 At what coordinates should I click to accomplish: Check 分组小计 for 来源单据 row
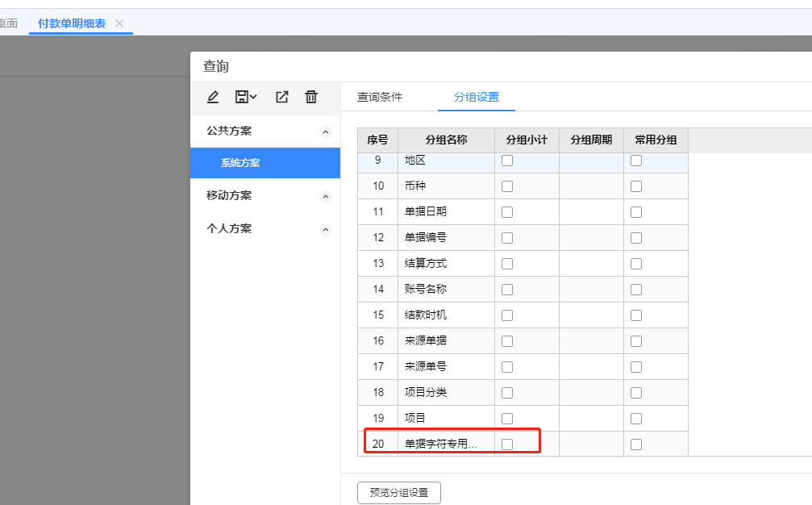[507, 341]
